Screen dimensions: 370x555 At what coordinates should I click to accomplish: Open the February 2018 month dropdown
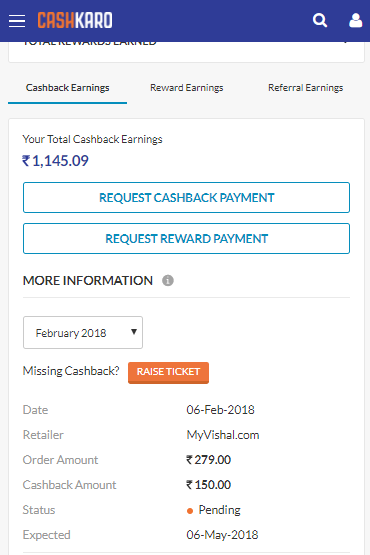[83, 333]
